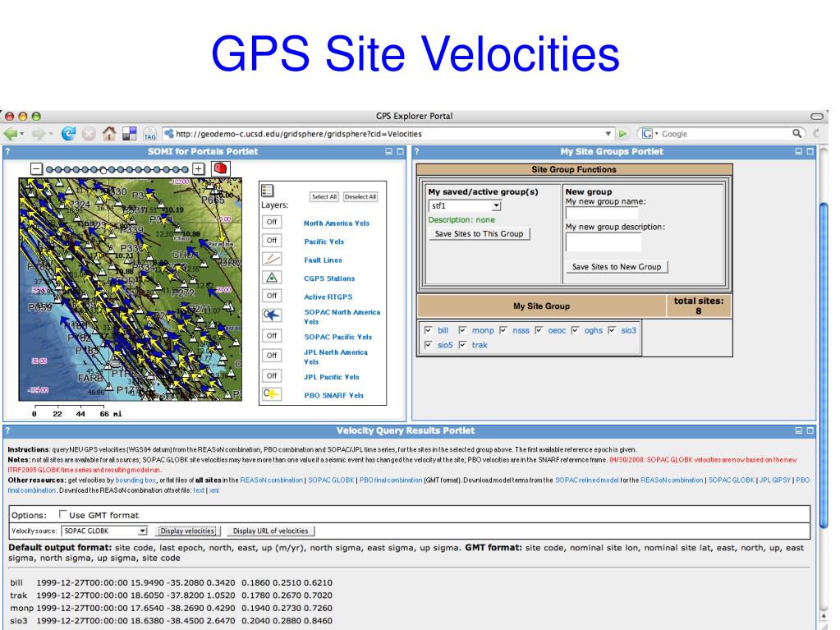Click the browser Back arrow
The height and width of the screenshot is (630, 840).
pos(10,133)
